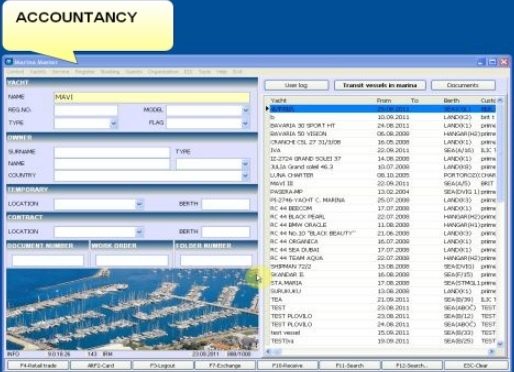Select the highlighted first yacht row
Viewport: 514px width, 372px height.
(382, 109)
